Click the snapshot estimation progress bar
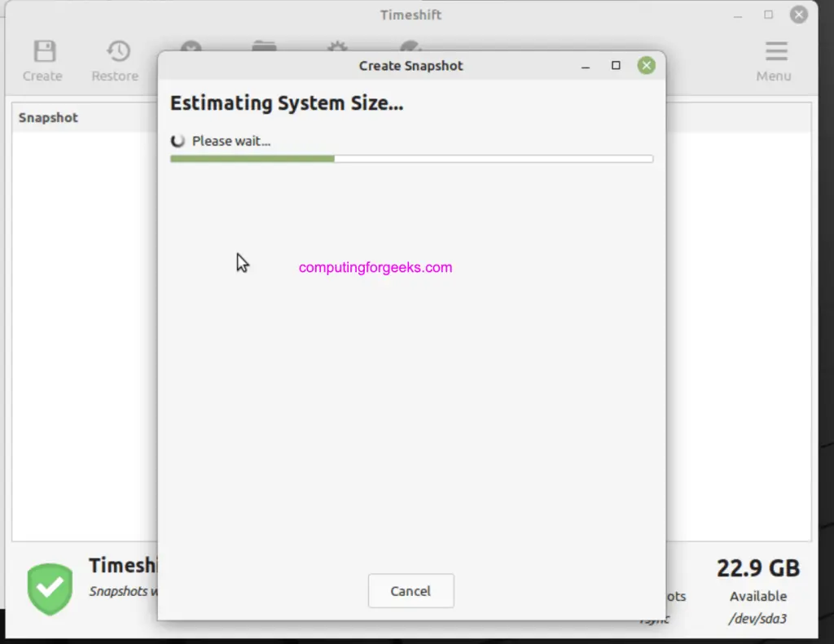 point(411,159)
